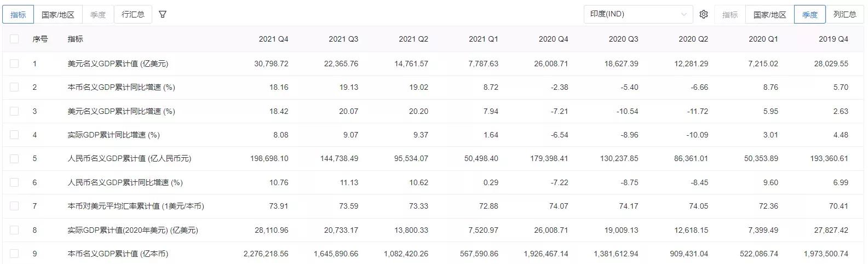Choose the right-side 国家/地区 tab
868x264 pixels.
pos(769,14)
